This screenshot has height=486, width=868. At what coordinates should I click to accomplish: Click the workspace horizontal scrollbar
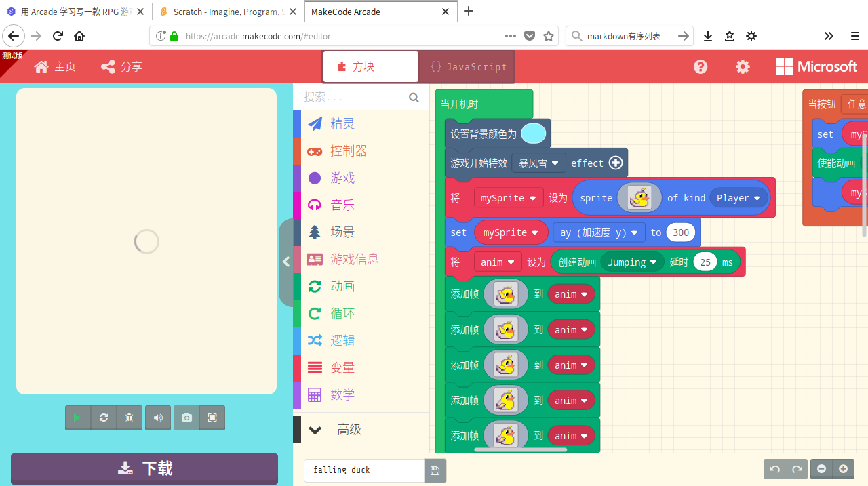(x=521, y=449)
